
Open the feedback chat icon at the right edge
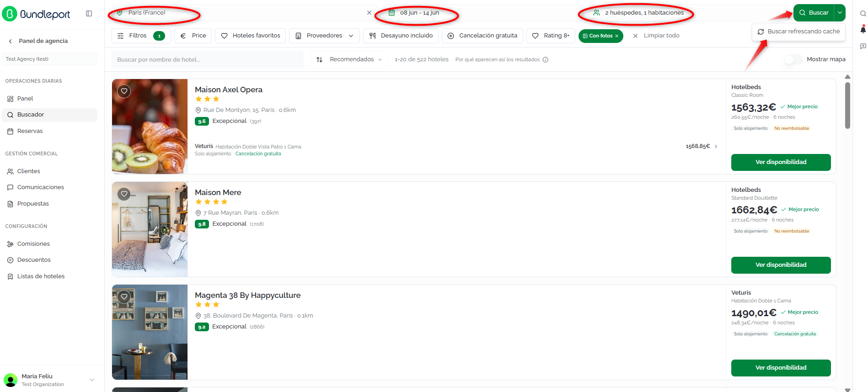click(863, 46)
